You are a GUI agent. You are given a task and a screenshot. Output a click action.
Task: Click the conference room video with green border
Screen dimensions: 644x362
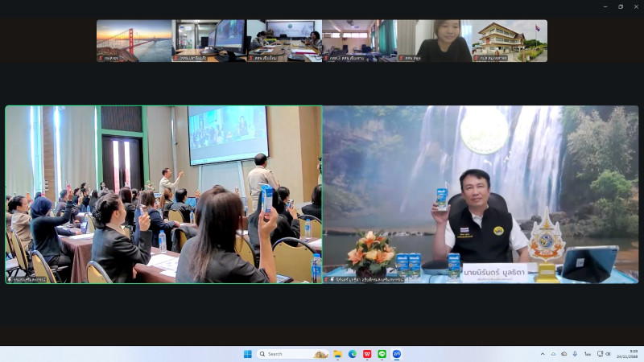(x=163, y=194)
